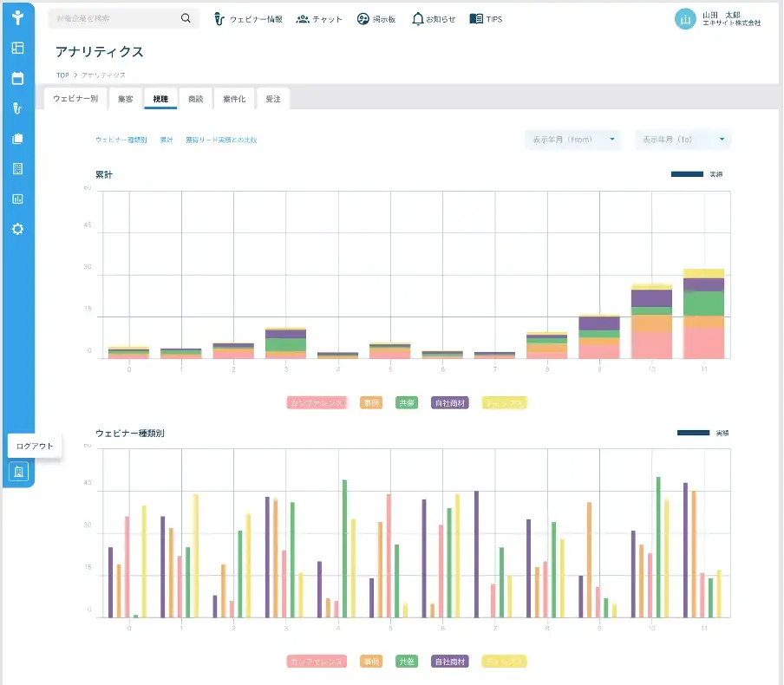Screen dimensions: 784x685
Task: Focus the company search input field
Action: coord(114,18)
